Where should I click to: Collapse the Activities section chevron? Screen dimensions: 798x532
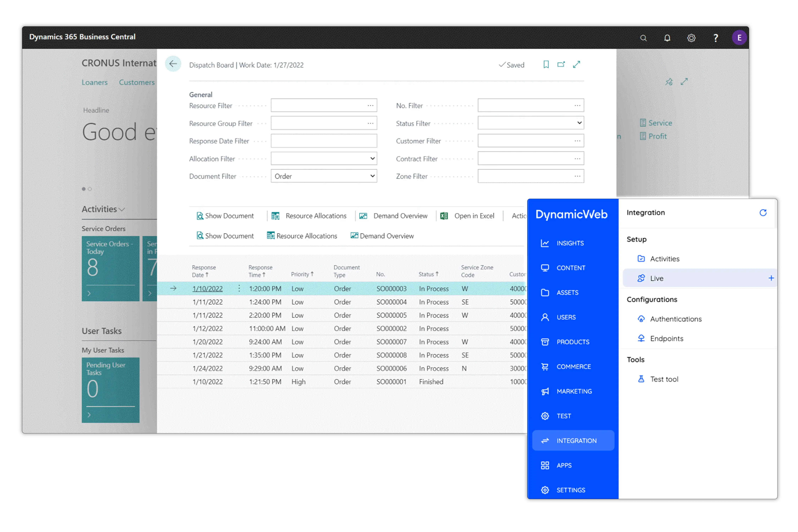click(x=122, y=209)
